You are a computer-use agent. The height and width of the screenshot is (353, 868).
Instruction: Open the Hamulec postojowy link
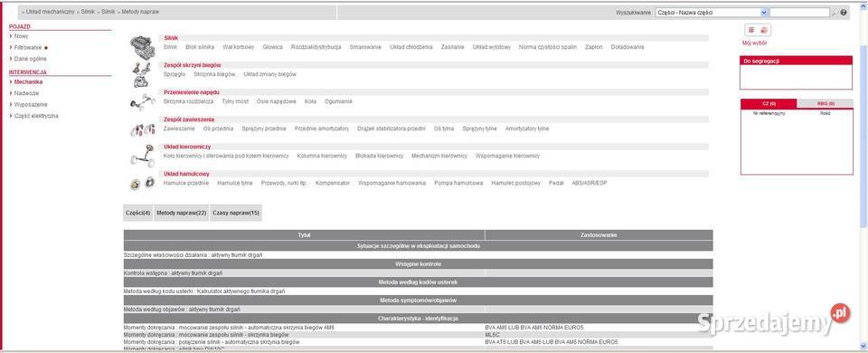coord(516,183)
